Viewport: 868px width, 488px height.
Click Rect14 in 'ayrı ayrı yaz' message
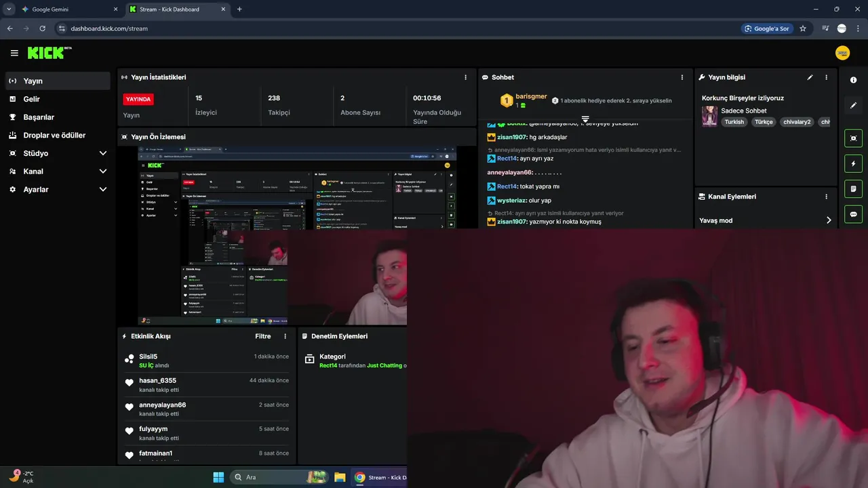coord(507,159)
